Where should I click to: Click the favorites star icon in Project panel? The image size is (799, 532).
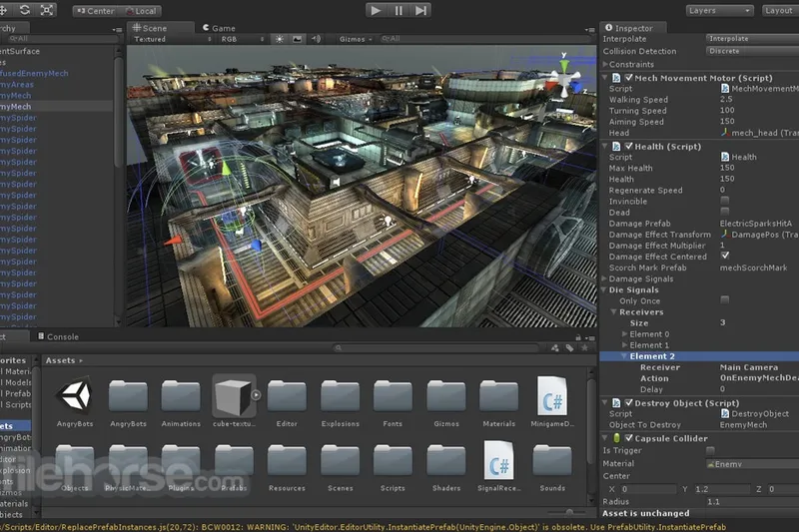584,348
